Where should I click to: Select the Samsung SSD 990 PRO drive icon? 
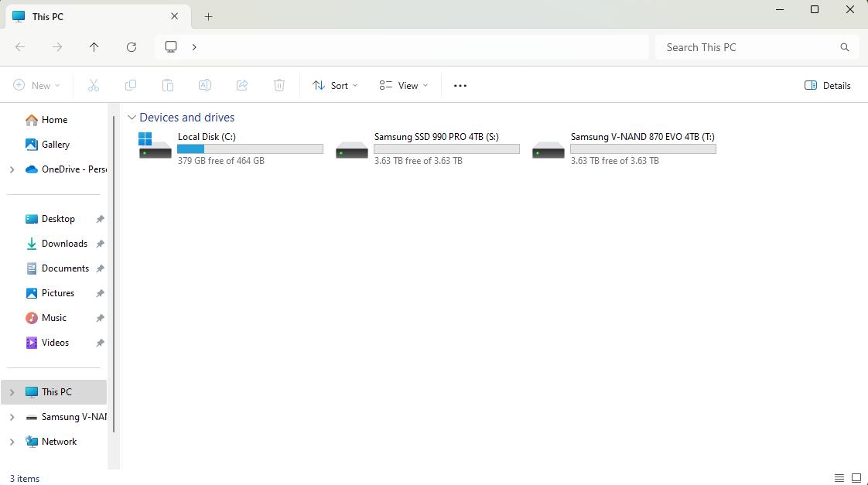(351, 150)
